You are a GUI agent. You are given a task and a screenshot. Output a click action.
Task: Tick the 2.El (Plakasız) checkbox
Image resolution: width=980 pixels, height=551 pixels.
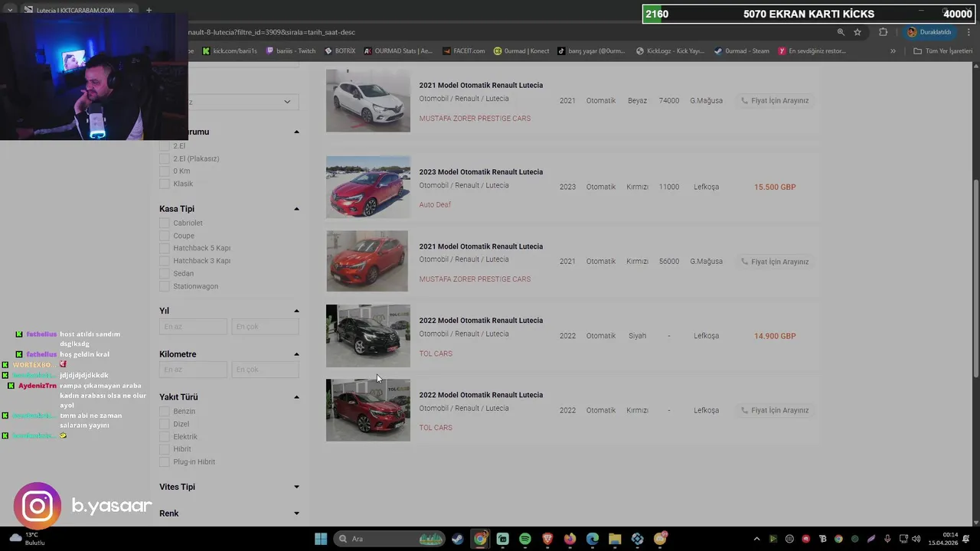pyautogui.click(x=164, y=158)
